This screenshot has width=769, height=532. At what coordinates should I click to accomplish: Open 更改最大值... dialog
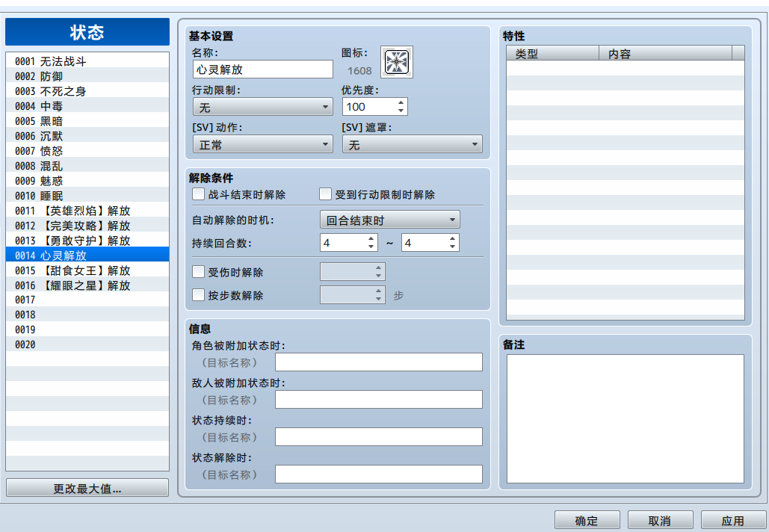[x=87, y=489]
